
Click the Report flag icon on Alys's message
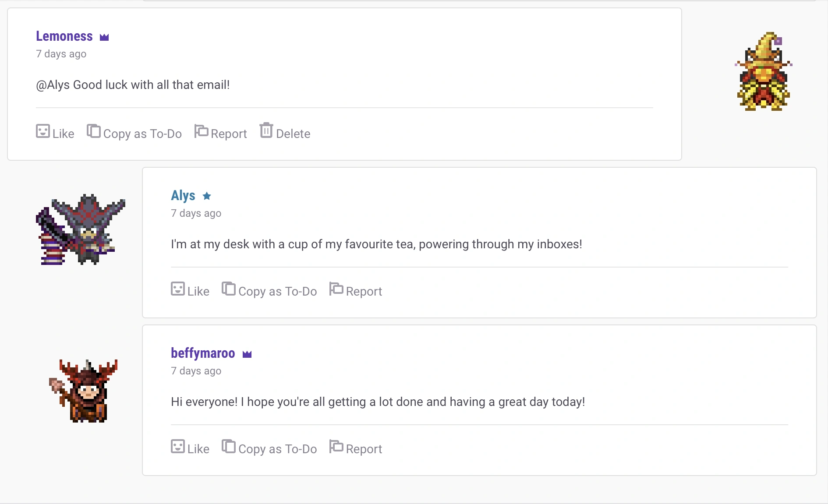(x=336, y=289)
